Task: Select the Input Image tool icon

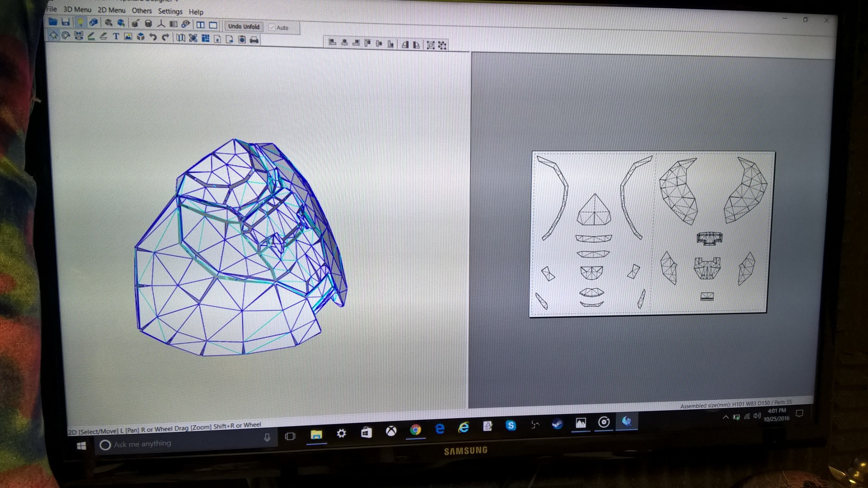Action: click(x=128, y=37)
